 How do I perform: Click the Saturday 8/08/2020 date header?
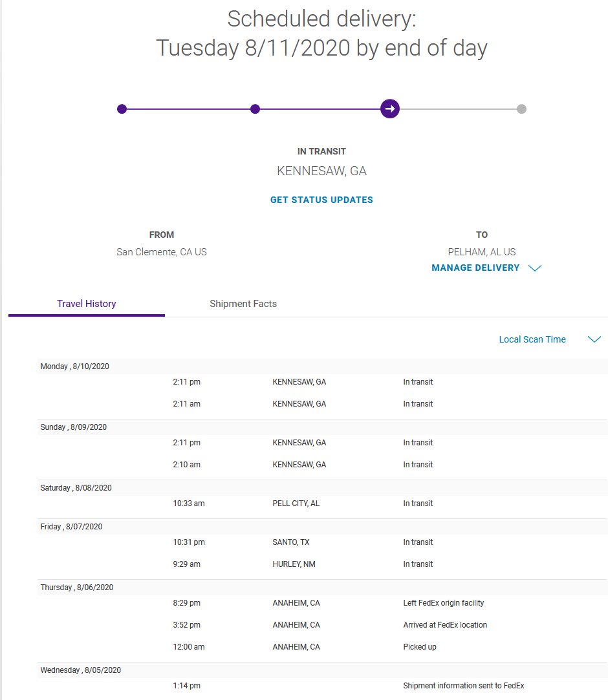tap(76, 488)
